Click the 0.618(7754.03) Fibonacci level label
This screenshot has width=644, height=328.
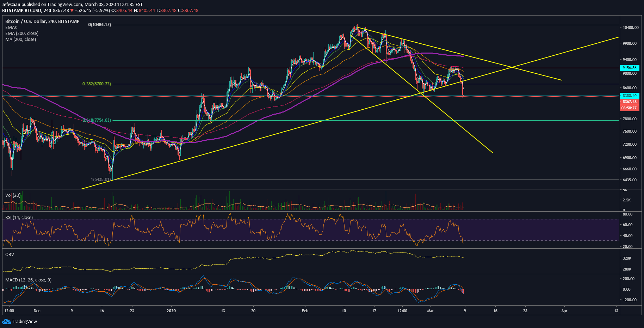click(x=97, y=120)
